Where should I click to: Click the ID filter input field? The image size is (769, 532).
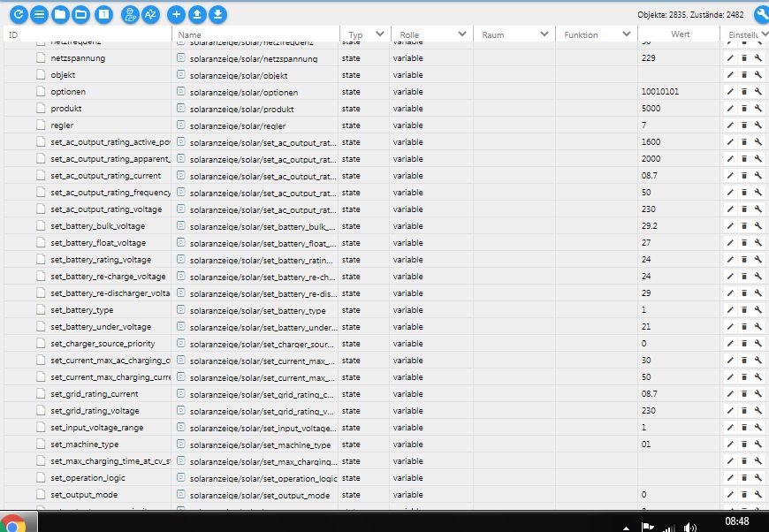(x=88, y=34)
